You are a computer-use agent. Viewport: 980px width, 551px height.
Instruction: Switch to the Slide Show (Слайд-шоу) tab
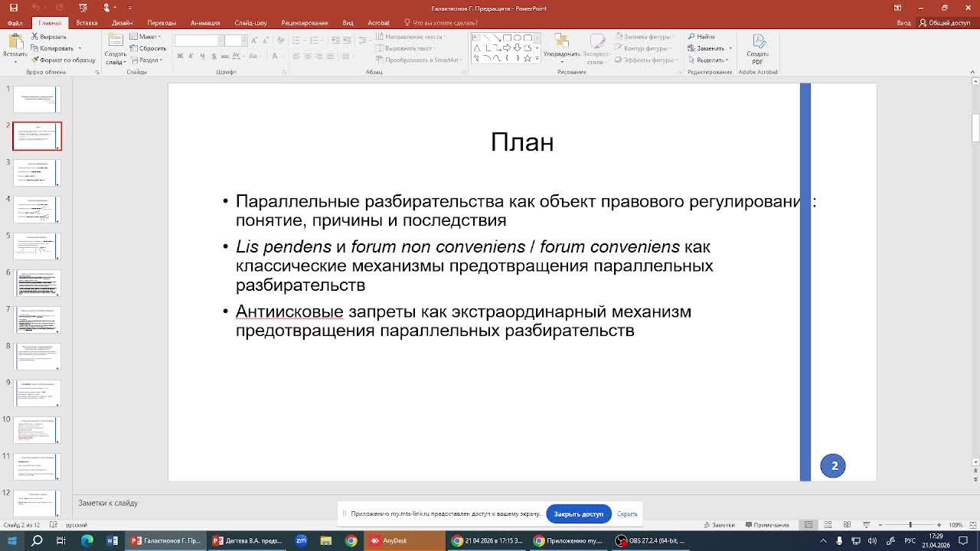(250, 23)
